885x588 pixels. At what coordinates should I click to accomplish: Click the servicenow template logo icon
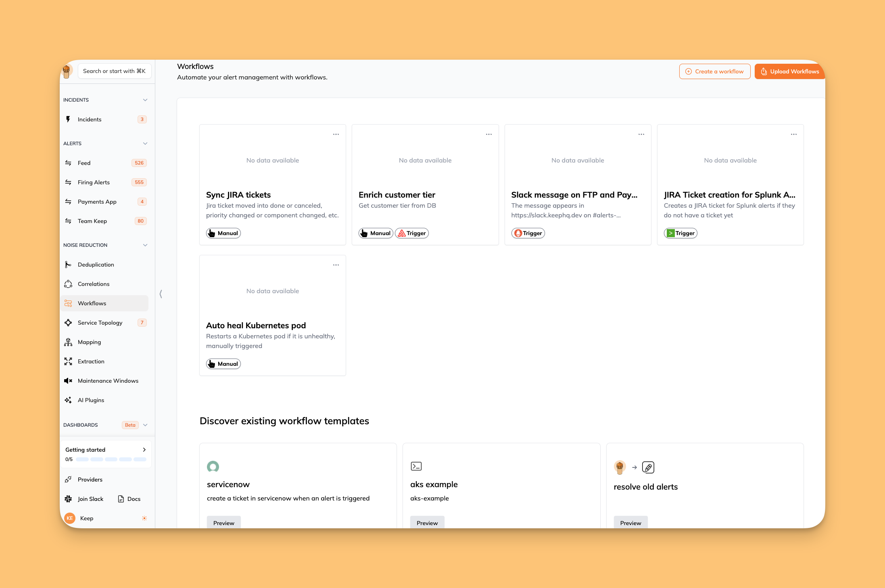click(213, 467)
